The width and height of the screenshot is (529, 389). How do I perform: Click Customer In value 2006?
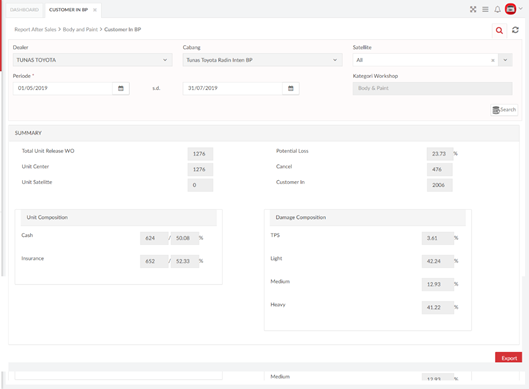click(440, 185)
